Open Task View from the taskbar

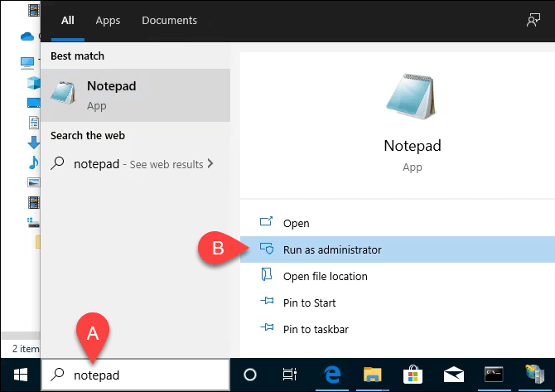pyautogui.click(x=290, y=375)
